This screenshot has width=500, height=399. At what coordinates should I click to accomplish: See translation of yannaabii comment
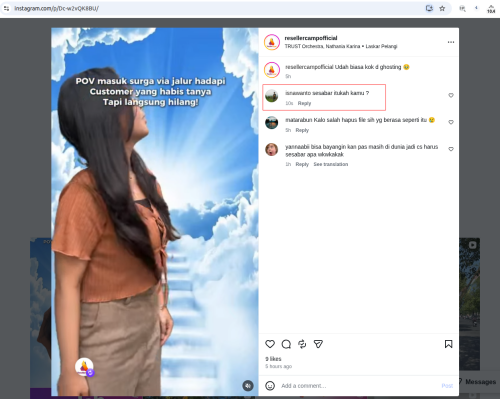point(331,164)
